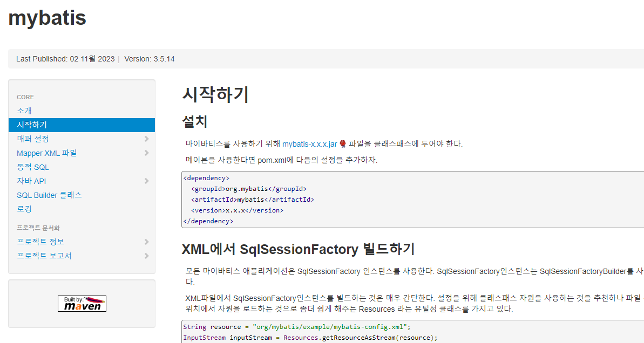
Task: Select the 시작하기 sidebar item
Action: [x=82, y=125]
